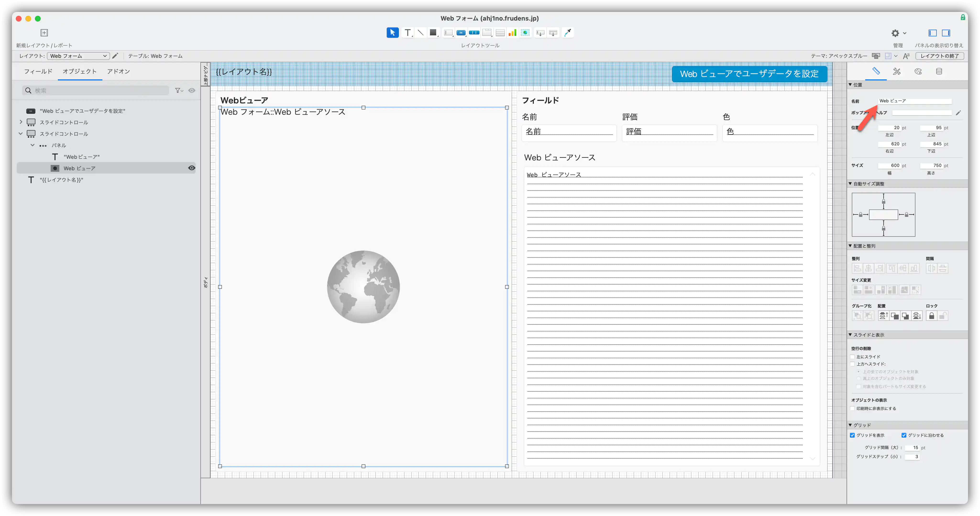
Task: Open the 管理 gear dropdown
Action: click(x=899, y=33)
